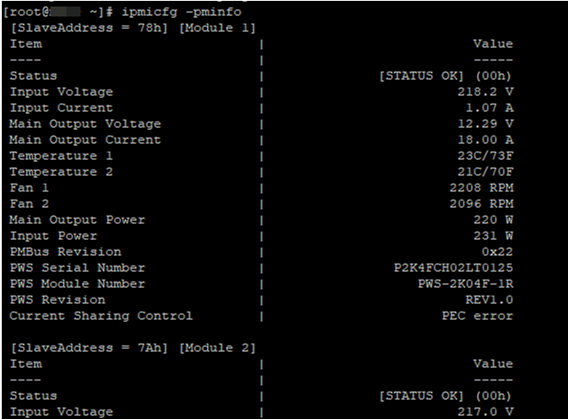Select serial number P2K4FCH02LT0125

tap(454, 268)
